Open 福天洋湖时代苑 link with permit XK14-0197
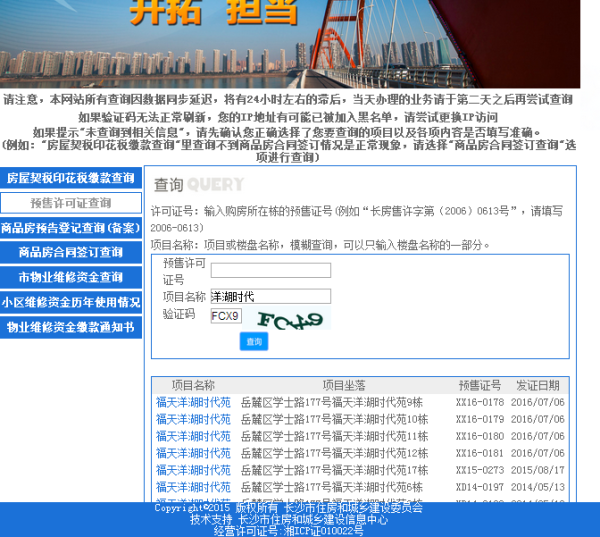Screen dimensions: 600x537 (x=193, y=487)
